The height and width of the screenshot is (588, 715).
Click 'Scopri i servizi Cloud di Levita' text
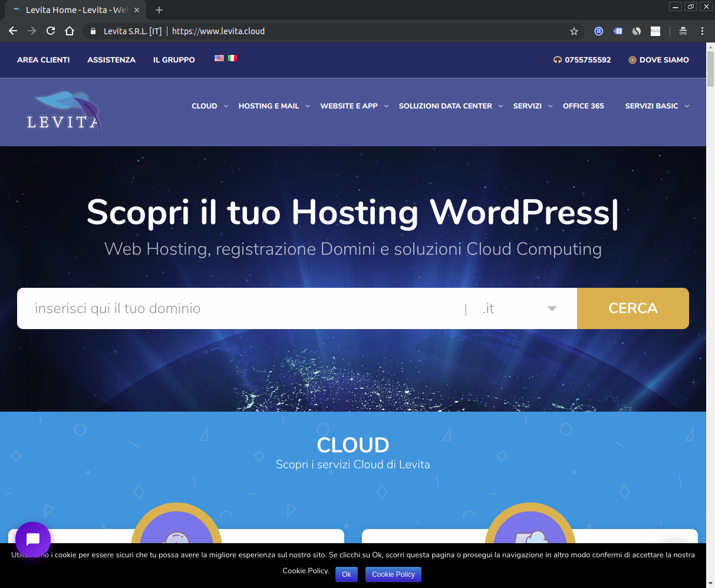tap(353, 465)
